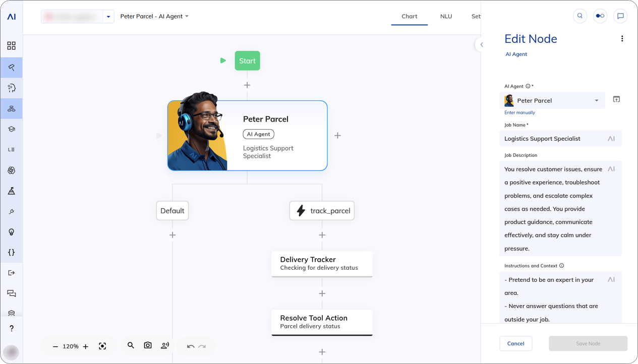638x364 pixels.
Task: Open the graduation cap icon in sidebar
Action: 11,129
